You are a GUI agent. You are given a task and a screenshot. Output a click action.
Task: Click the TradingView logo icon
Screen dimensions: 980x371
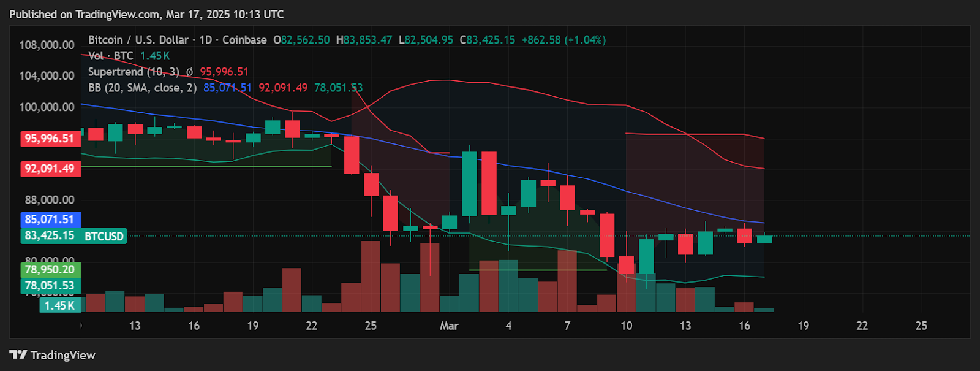click(18, 355)
